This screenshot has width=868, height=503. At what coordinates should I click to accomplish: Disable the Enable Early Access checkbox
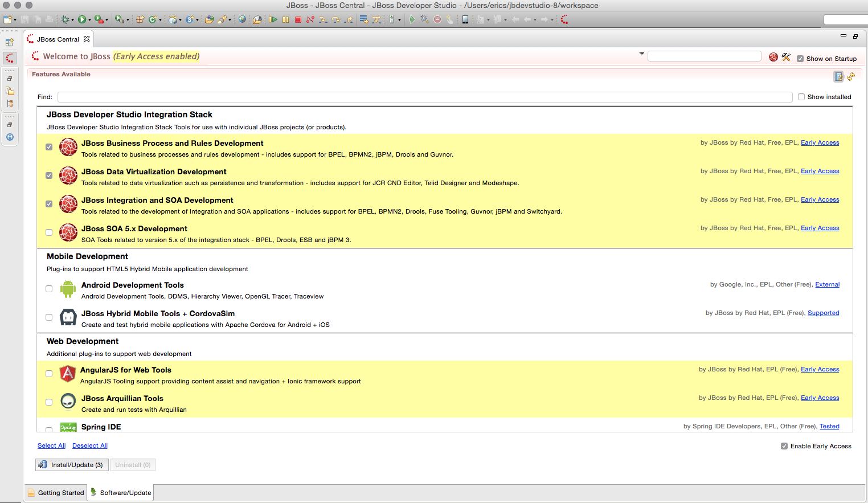784,446
